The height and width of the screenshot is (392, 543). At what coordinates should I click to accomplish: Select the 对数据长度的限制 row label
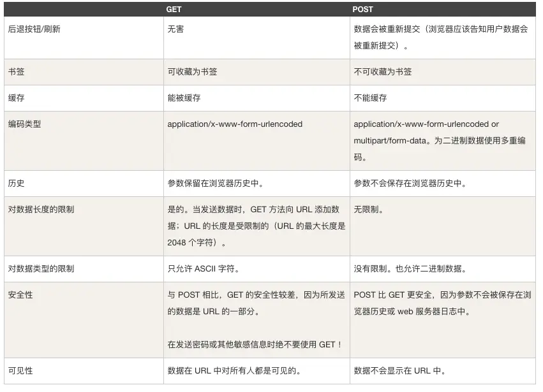(41, 209)
